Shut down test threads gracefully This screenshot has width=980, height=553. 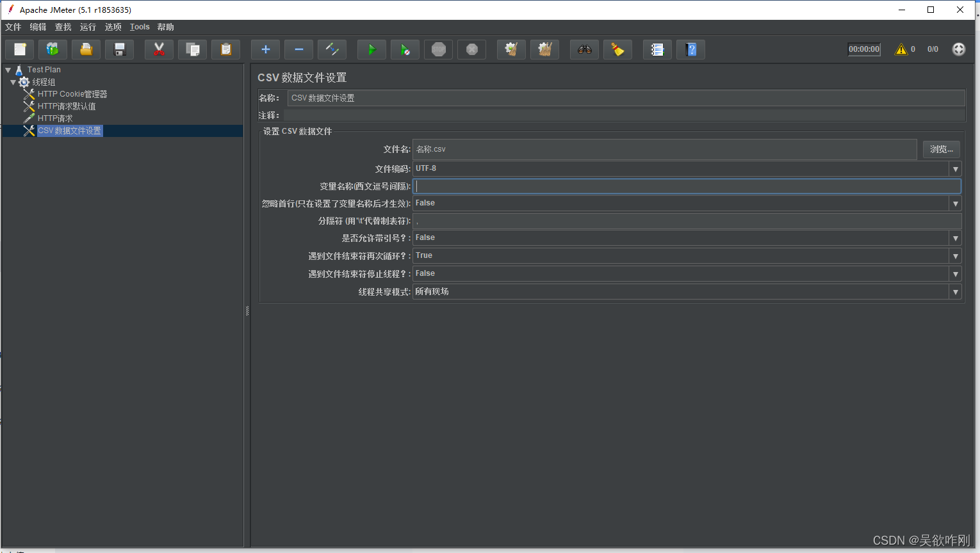[x=471, y=49]
